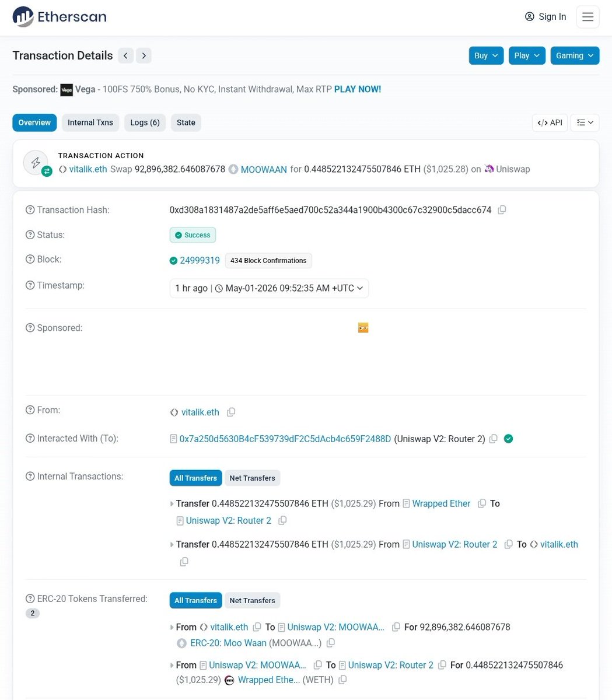Viewport: 612px width, 700px height.
Task: Copy the transaction hash
Action: [502, 210]
